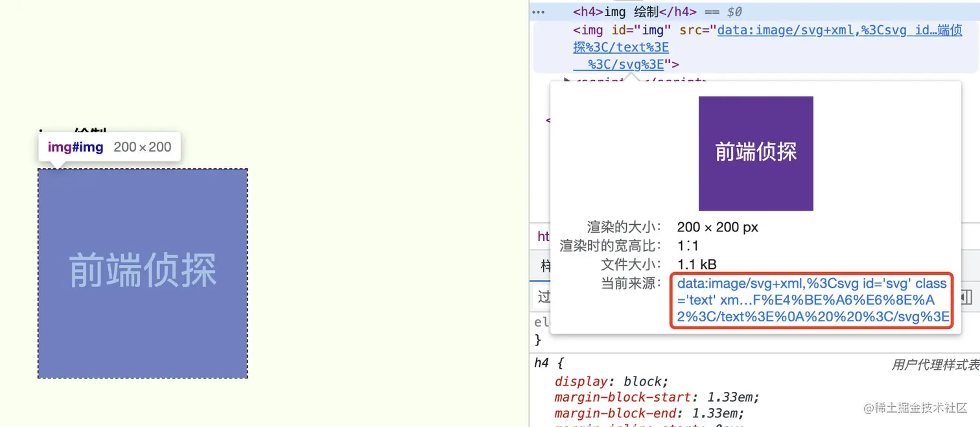Viewport: 980px width, 427px height.
Task: Click the selected h4 img 绘制 DOM node
Action: (632, 12)
